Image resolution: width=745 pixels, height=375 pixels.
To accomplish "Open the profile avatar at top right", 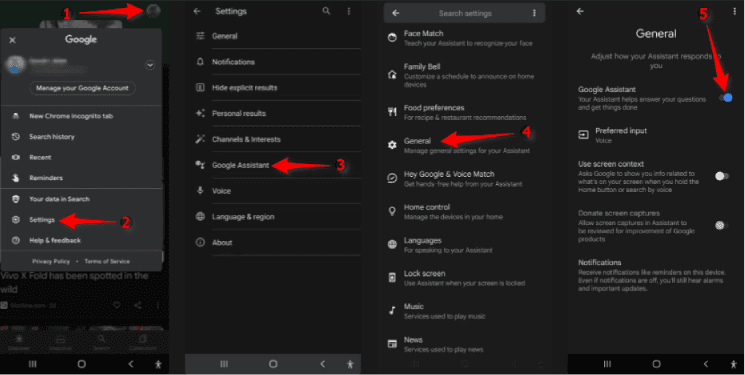I will [x=153, y=10].
